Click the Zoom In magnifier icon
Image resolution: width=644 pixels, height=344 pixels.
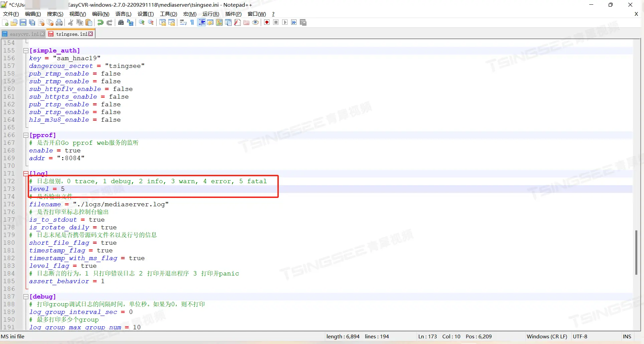(142, 22)
